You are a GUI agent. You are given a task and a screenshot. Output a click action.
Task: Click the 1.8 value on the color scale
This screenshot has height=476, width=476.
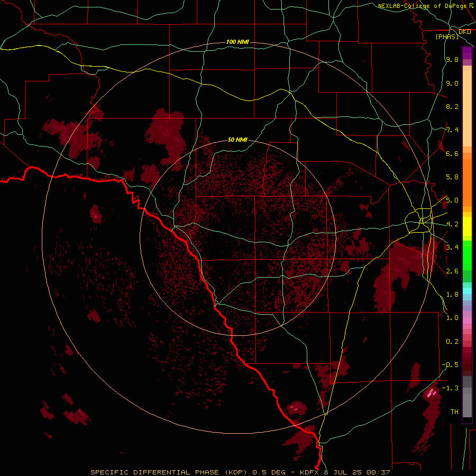452,295
